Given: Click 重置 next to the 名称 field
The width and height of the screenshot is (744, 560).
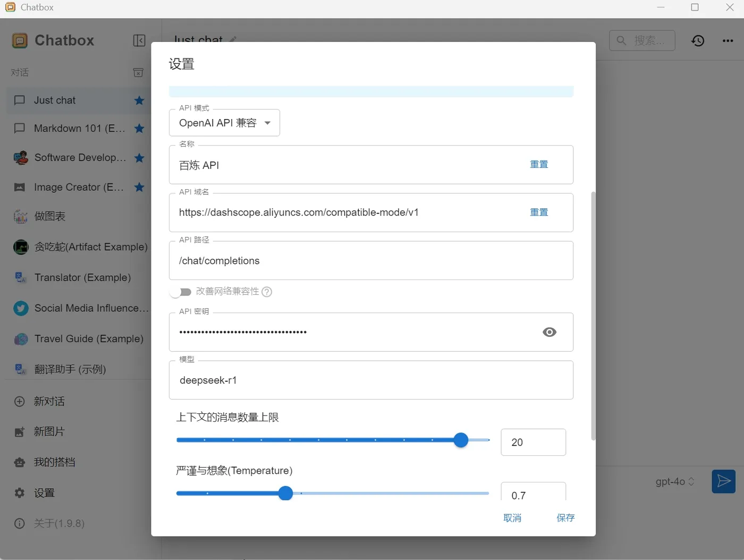Looking at the screenshot, I should (x=539, y=164).
